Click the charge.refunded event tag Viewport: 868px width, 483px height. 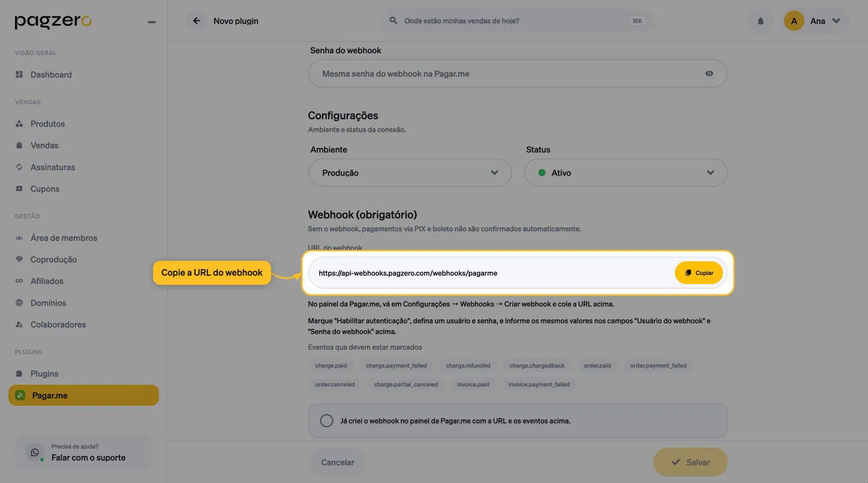point(468,366)
